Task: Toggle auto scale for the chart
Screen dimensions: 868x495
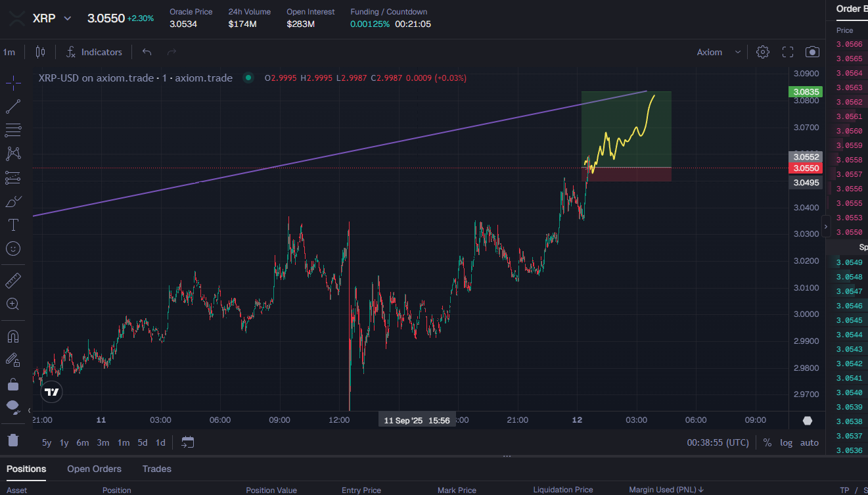Action: tap(810, 442)
